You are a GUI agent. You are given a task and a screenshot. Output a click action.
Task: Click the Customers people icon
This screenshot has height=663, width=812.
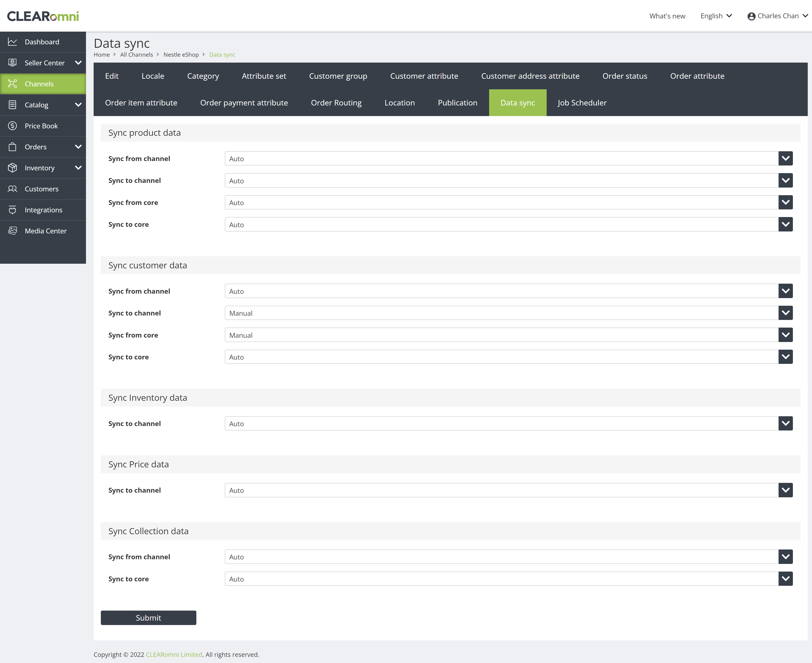[12, 189]
